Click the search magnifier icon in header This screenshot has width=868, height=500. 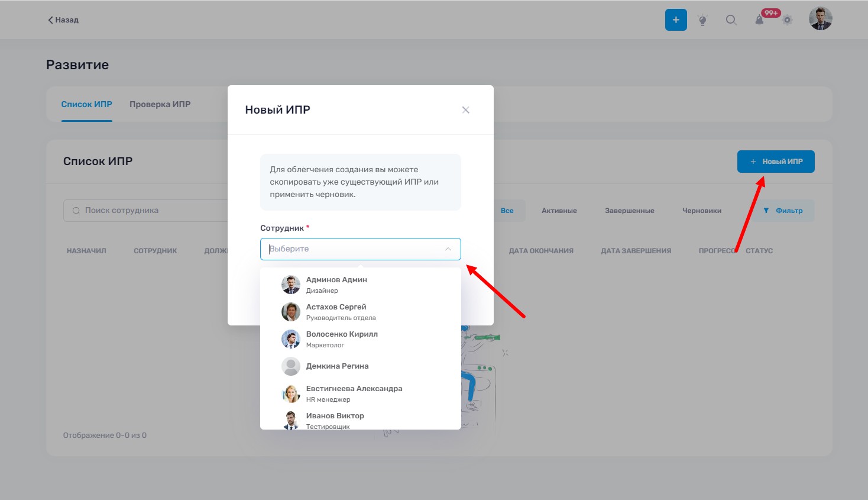click(x=731, y=20)
